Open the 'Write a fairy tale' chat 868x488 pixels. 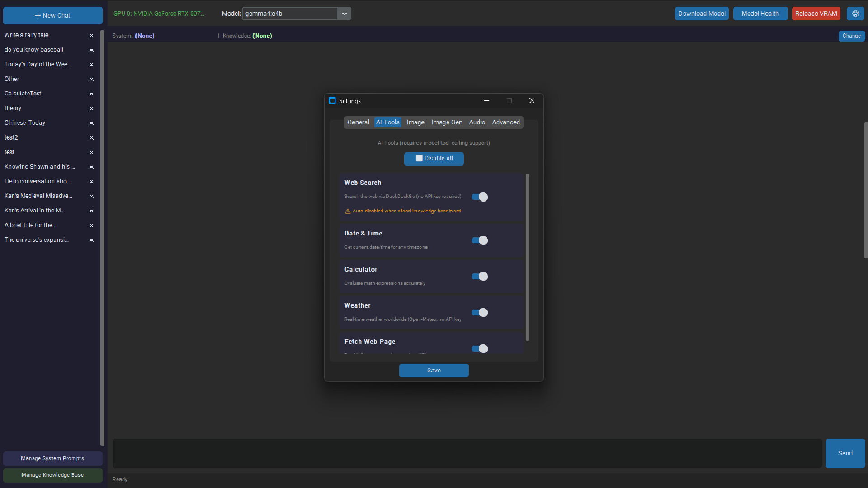pos(26,35)
